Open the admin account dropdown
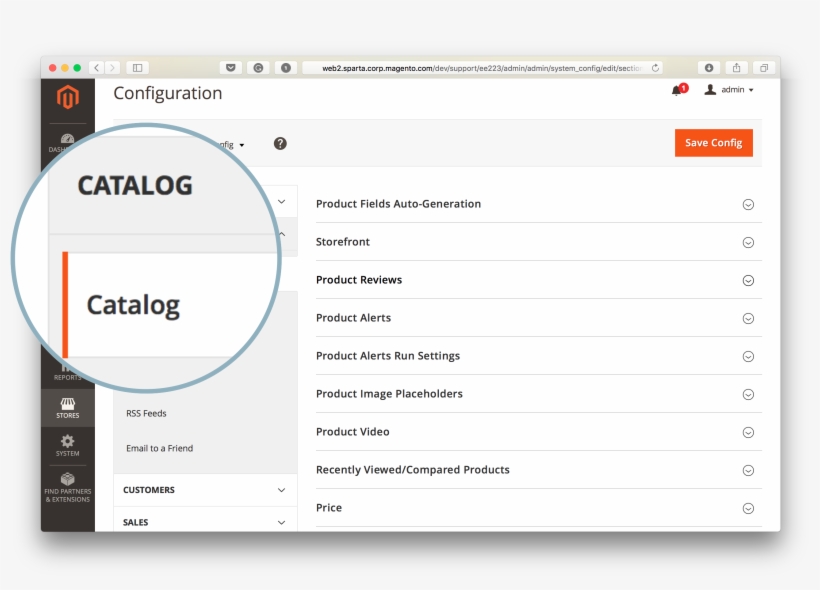This screenshot has height=590, width=820. coord(729,90)
